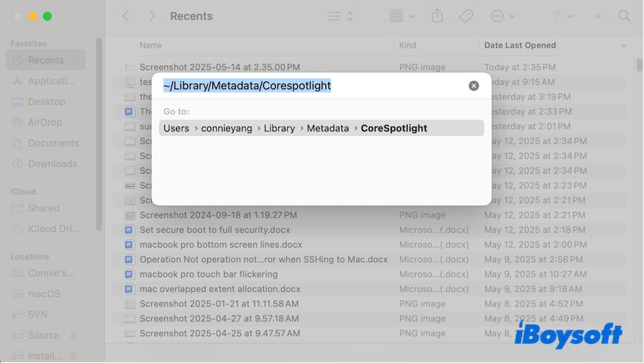Select the macOS volume in Locations
Screen dimensions: 644x363
coord(43,294)
